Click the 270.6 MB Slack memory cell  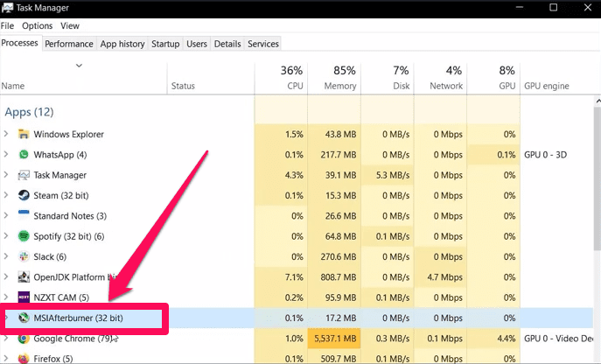334,256
